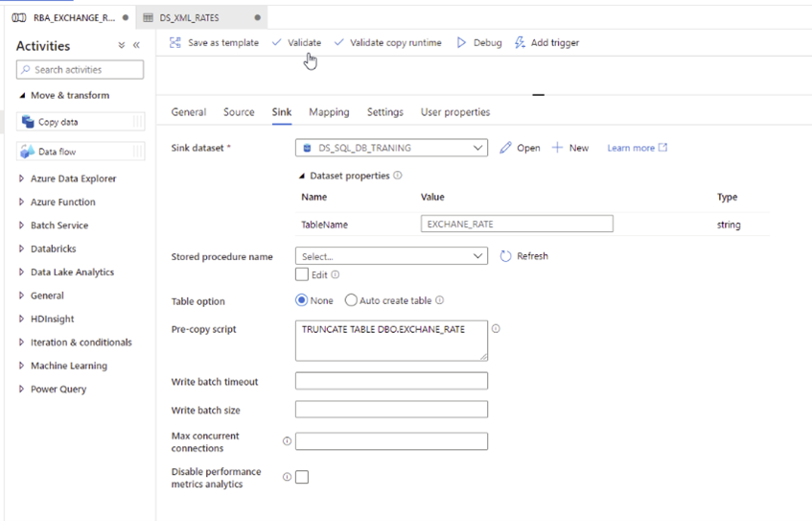Open the Sink dataset dropdown
Screen dimensions: 812x521
478,148
